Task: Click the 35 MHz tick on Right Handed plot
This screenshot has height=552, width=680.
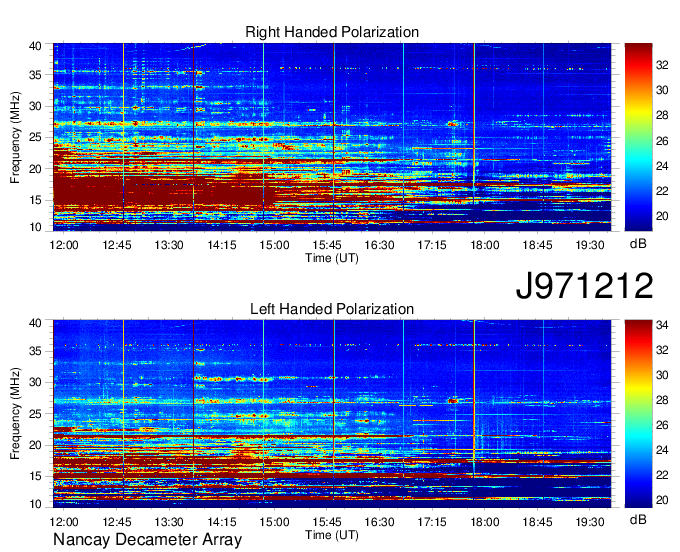Action: [x=35, y=75]
